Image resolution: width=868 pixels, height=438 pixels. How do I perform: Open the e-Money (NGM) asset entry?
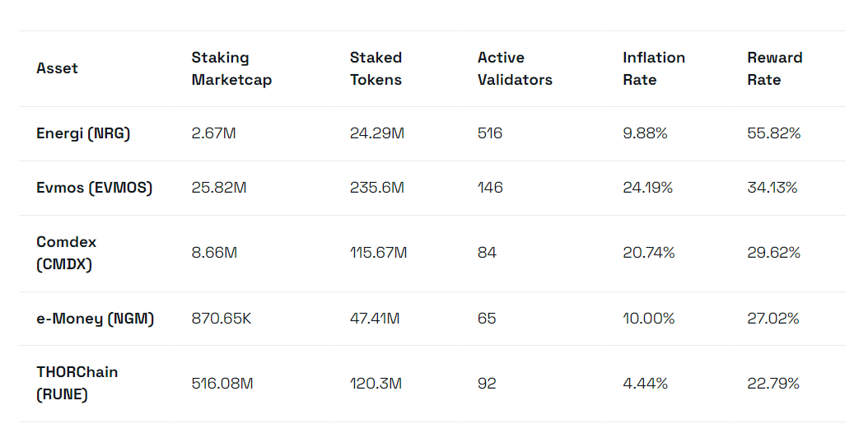[x=95, y=318]
